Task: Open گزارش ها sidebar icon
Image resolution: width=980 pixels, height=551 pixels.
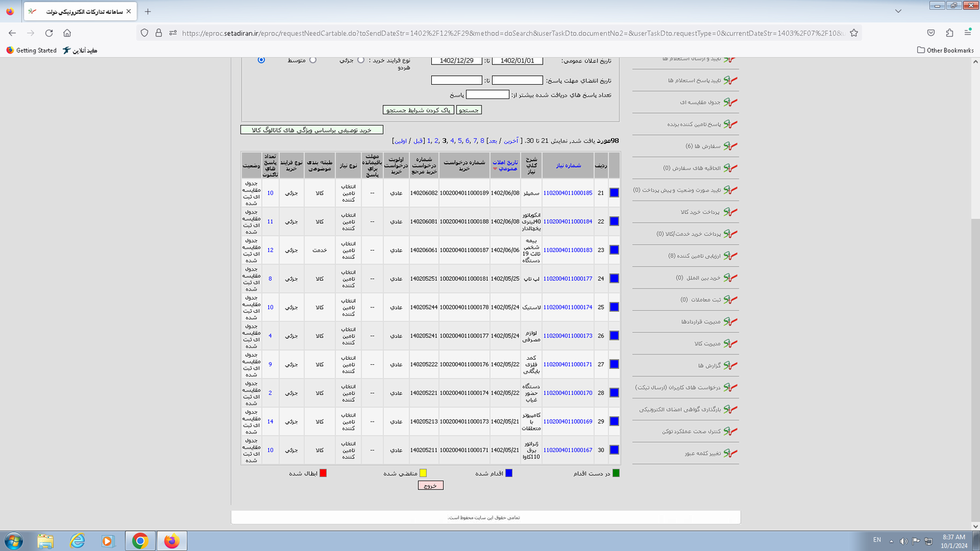Action: point(730,366)
